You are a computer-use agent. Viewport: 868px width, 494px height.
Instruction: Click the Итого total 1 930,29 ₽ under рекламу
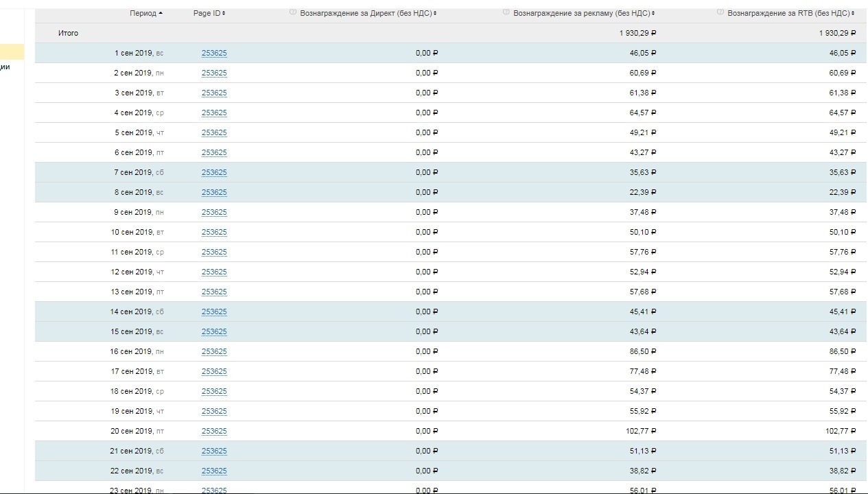(x=637, y=33)
